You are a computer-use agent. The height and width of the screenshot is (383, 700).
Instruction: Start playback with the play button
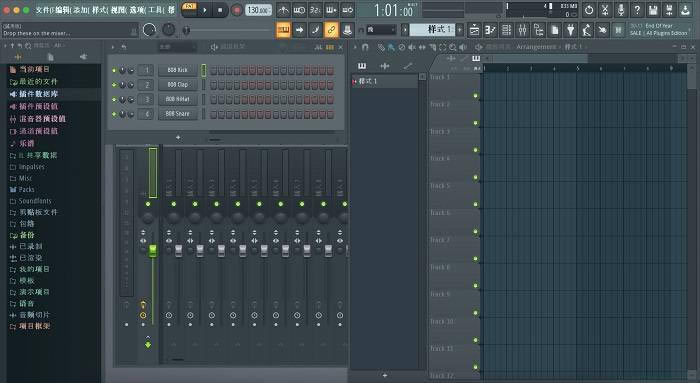tap(204, 10)
